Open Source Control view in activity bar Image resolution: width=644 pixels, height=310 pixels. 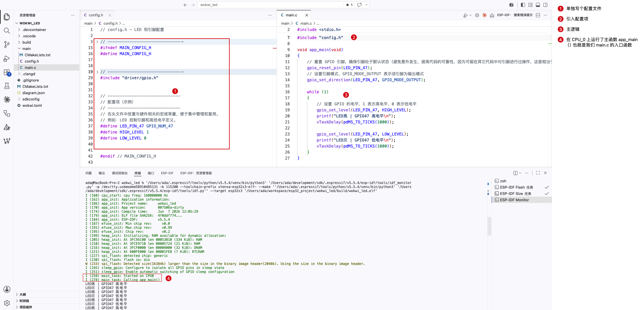(x=7, y=44)
